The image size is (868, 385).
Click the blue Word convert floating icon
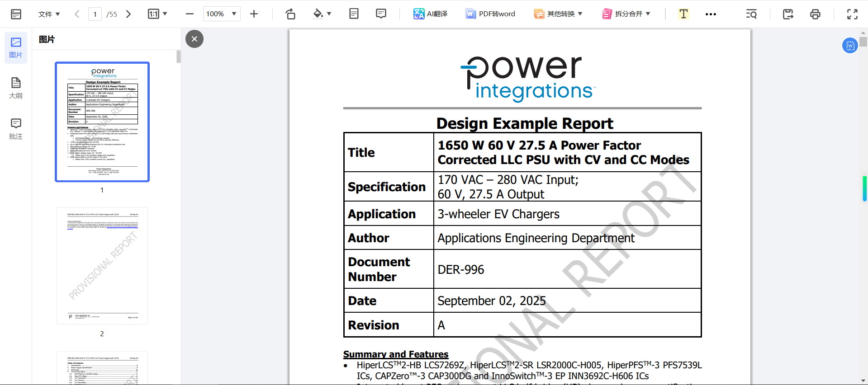(x=850, y=45)
